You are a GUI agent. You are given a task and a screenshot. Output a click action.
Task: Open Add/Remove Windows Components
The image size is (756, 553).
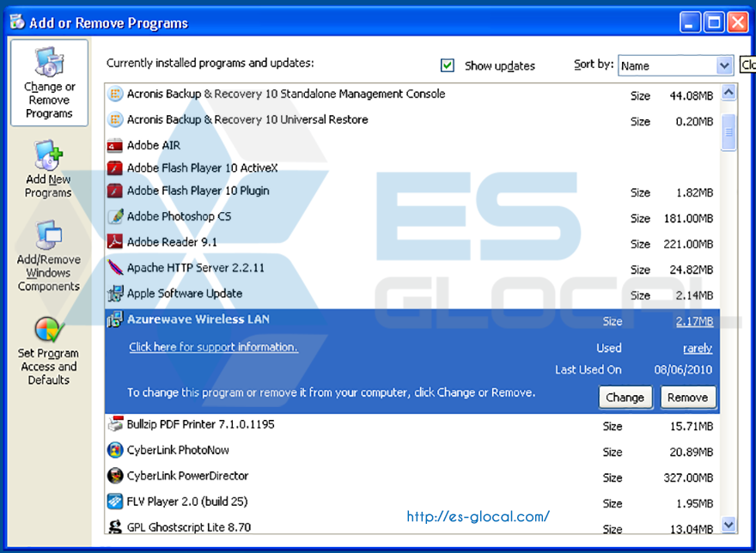tap(49, 256)
